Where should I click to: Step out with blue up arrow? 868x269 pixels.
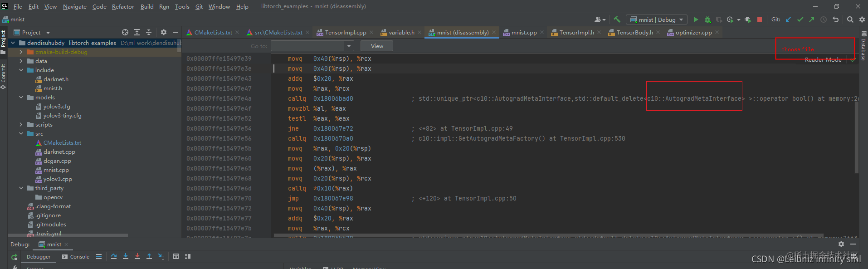(149, 256)
